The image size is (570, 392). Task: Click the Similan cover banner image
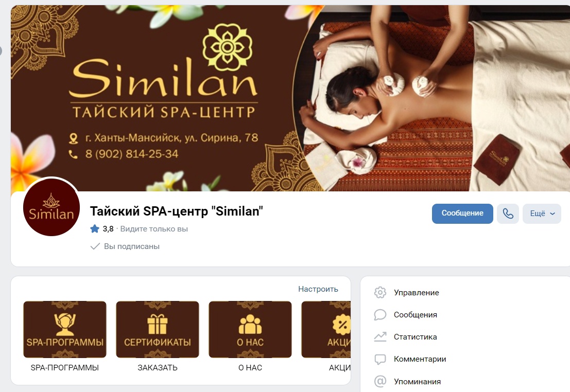click(290, 98)
